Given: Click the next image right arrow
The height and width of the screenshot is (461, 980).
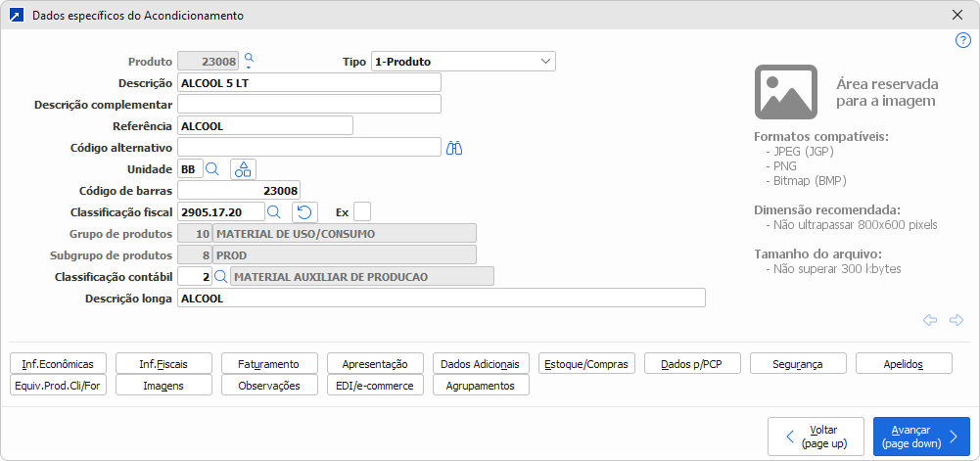Looking at the screenshot, I should point(957,320).
